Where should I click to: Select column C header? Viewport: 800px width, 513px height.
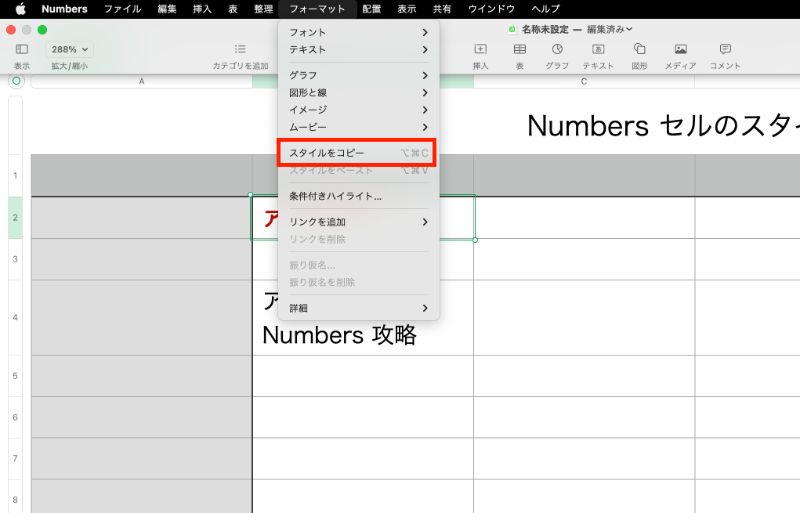pyautogui.click(x=584, y=81)
